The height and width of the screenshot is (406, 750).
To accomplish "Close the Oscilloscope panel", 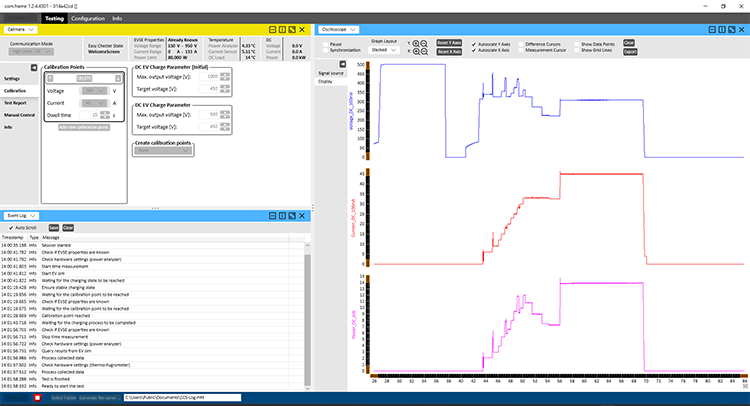I will (741, 30).
